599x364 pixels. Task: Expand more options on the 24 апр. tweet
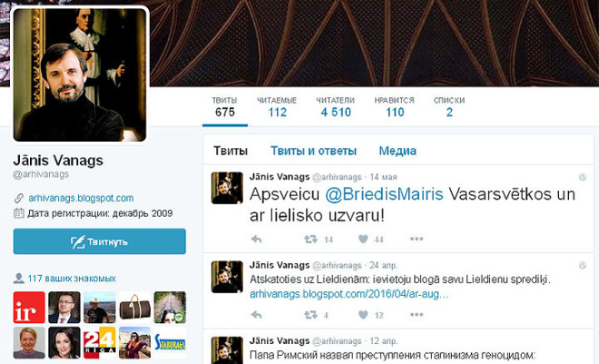pyautogui.click(x=417, y=315)
